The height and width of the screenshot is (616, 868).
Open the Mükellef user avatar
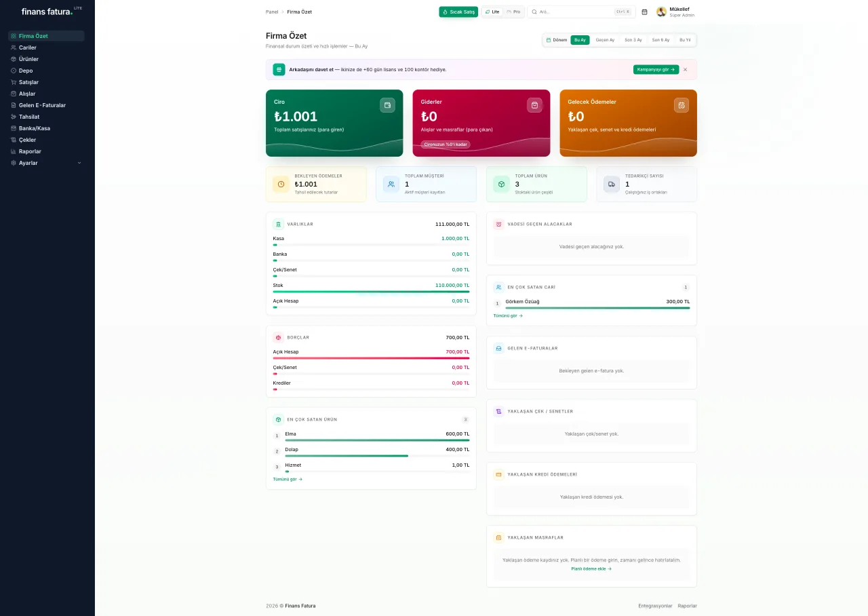coord(661,12)
